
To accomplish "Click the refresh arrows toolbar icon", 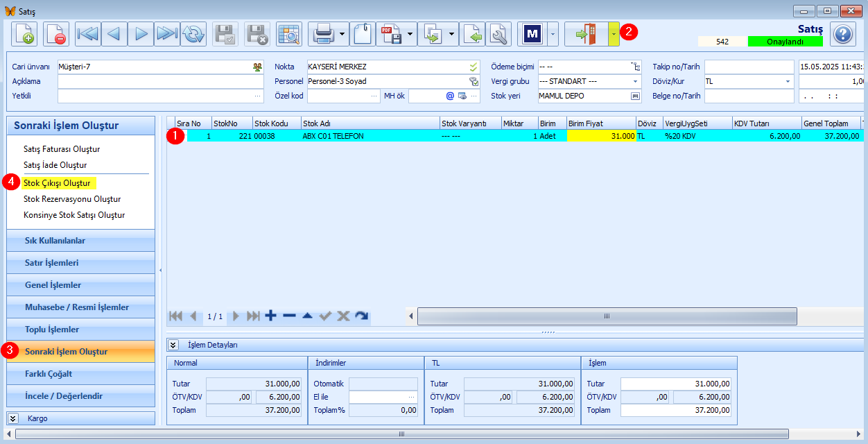I will point(193,33).
